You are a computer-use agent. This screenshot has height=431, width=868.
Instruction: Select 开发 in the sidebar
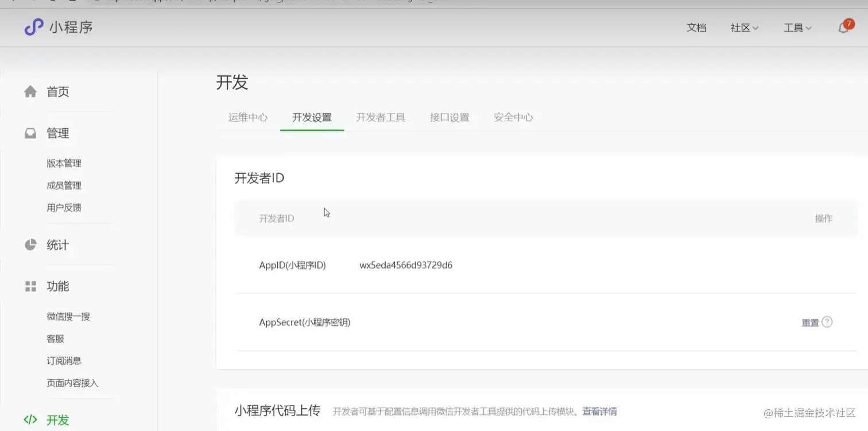pyautogui.click(x=58, y=420)
